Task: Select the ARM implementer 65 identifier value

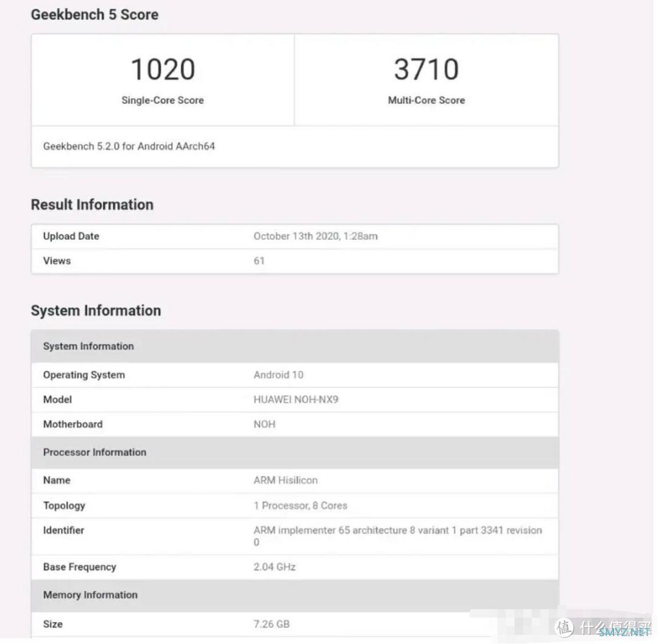Action: (x=398, y=536)
